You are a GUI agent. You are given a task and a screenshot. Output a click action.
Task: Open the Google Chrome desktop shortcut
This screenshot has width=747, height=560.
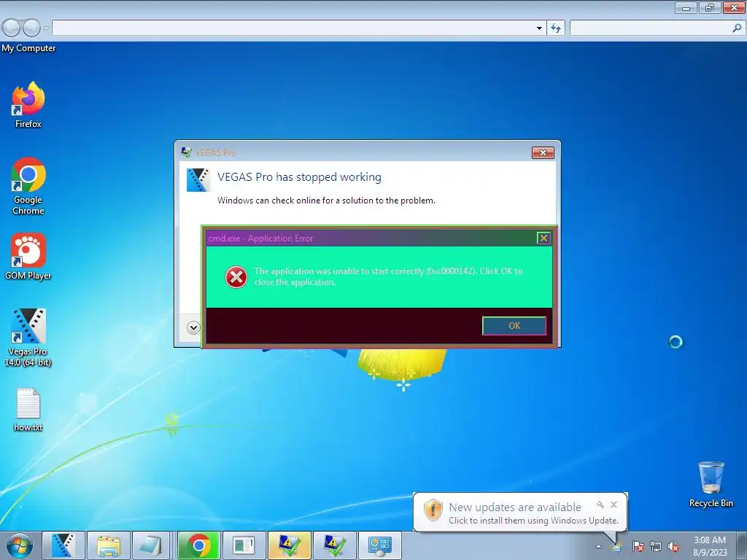(28, 186)
